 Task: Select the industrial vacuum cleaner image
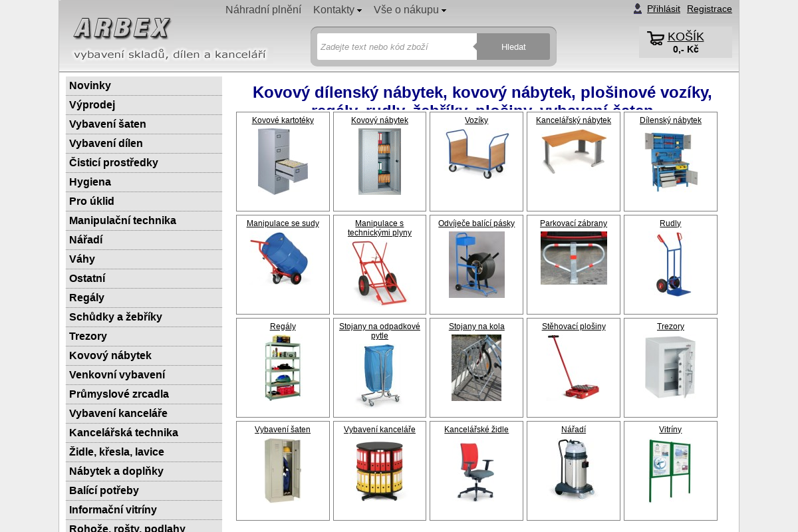pos(573,469)
